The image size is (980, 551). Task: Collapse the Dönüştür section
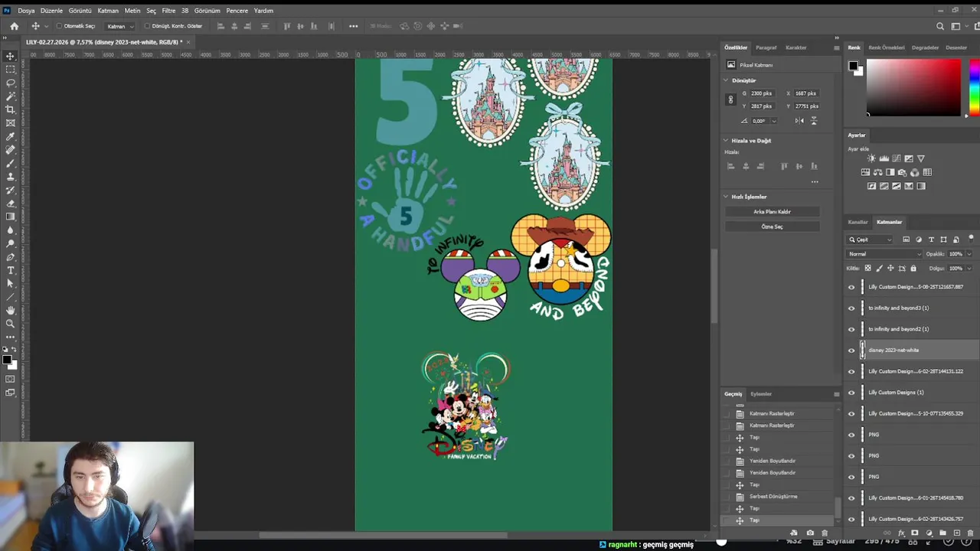click(x=726, y=80)
